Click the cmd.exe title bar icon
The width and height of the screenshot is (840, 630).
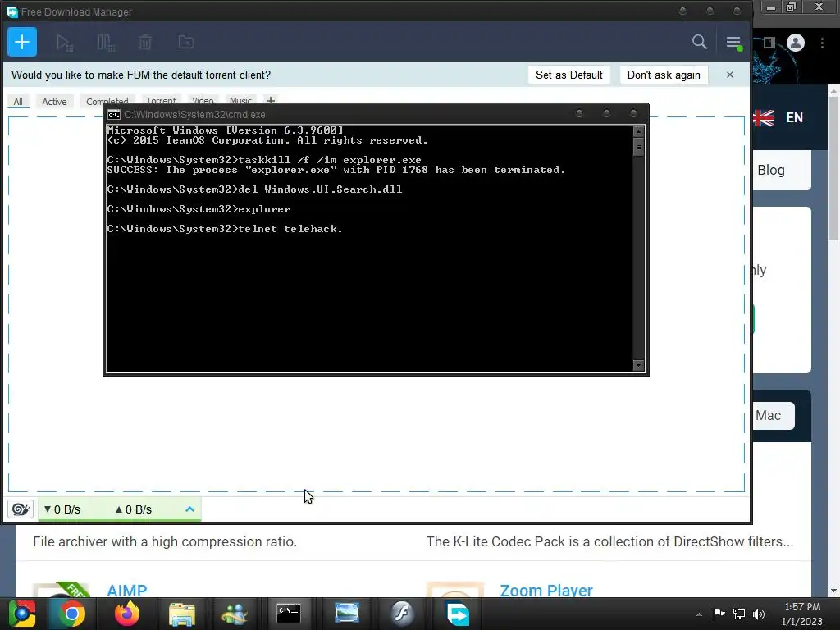pyautogui.click(x=113, y=115)
